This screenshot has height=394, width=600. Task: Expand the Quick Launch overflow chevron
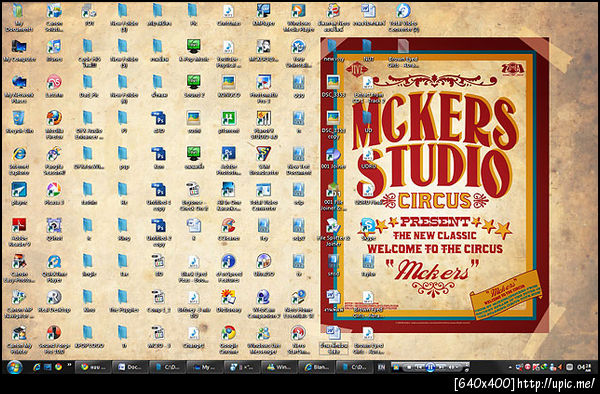coord(69,365)
